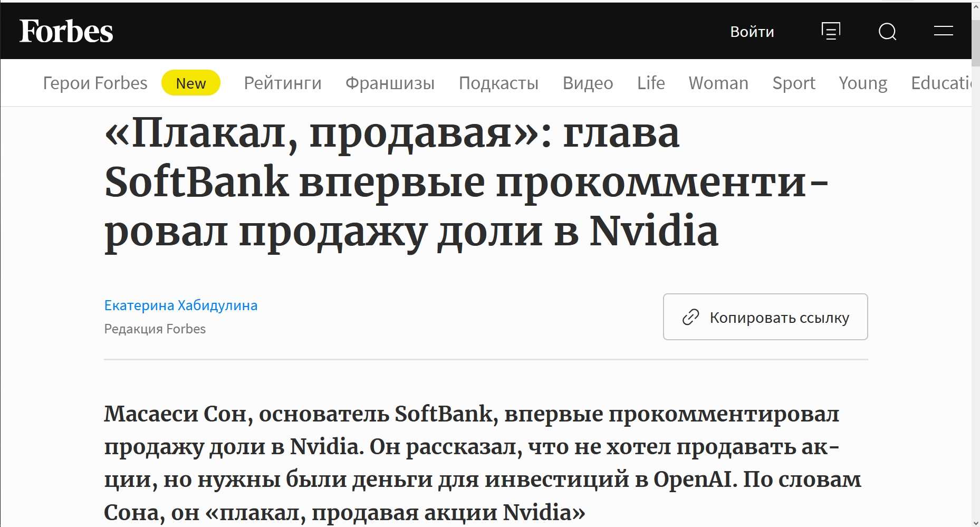Open author Екатерина Хабидулина's profile

181,305
